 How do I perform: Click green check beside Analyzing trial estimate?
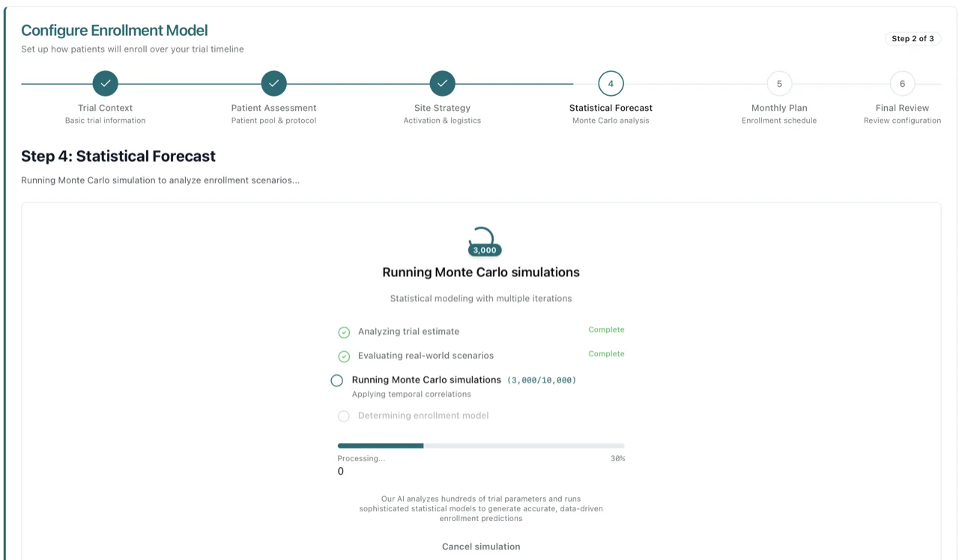344,332
